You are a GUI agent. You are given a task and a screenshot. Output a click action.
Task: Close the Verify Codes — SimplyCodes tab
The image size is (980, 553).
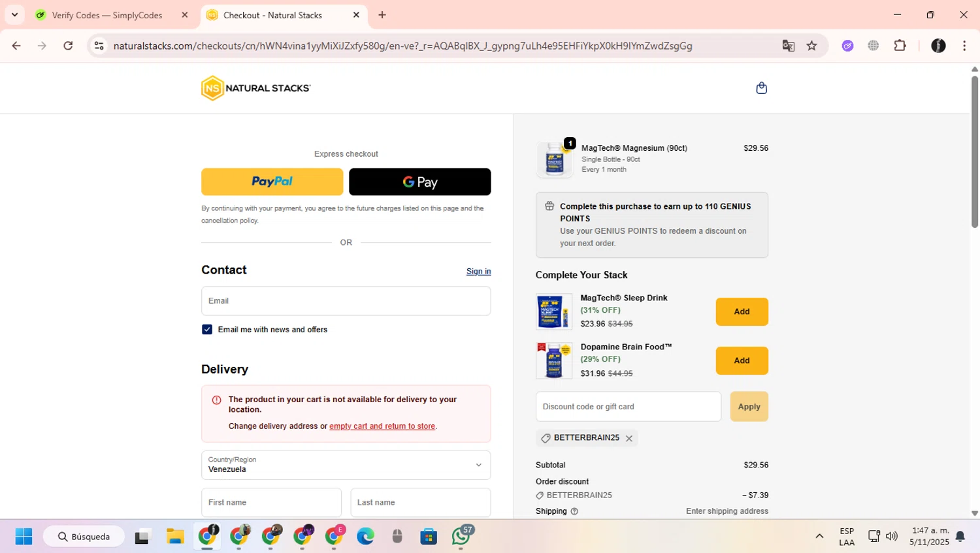tap(185, 15)
